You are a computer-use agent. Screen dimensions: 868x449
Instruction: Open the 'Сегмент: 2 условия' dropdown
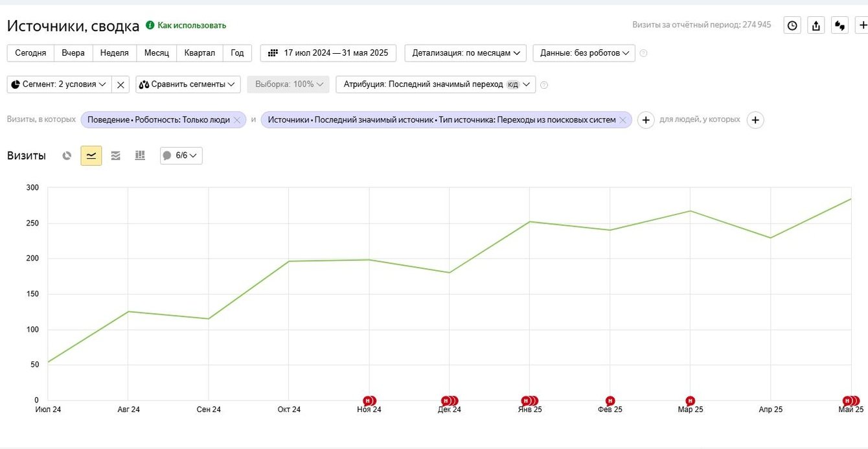pyautogui.click(x=59, y=84)
